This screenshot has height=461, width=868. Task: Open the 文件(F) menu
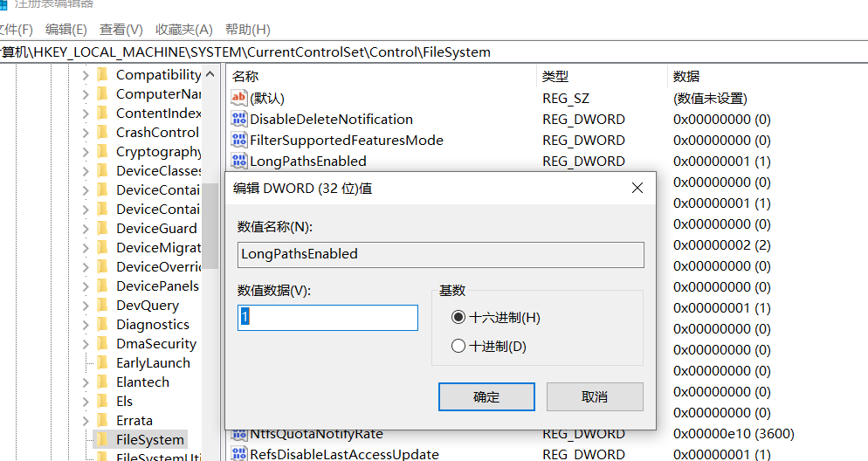pos(16,30)
